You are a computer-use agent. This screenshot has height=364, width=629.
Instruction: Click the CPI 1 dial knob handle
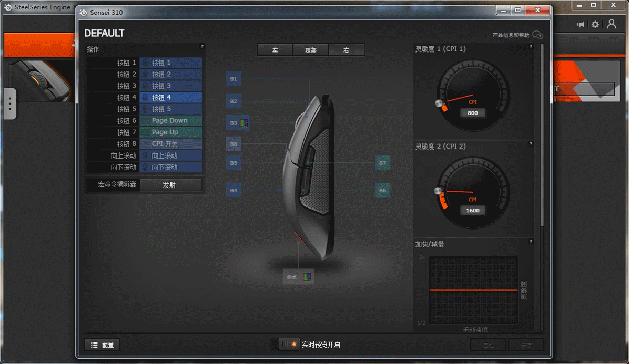[x=439, y=103]
